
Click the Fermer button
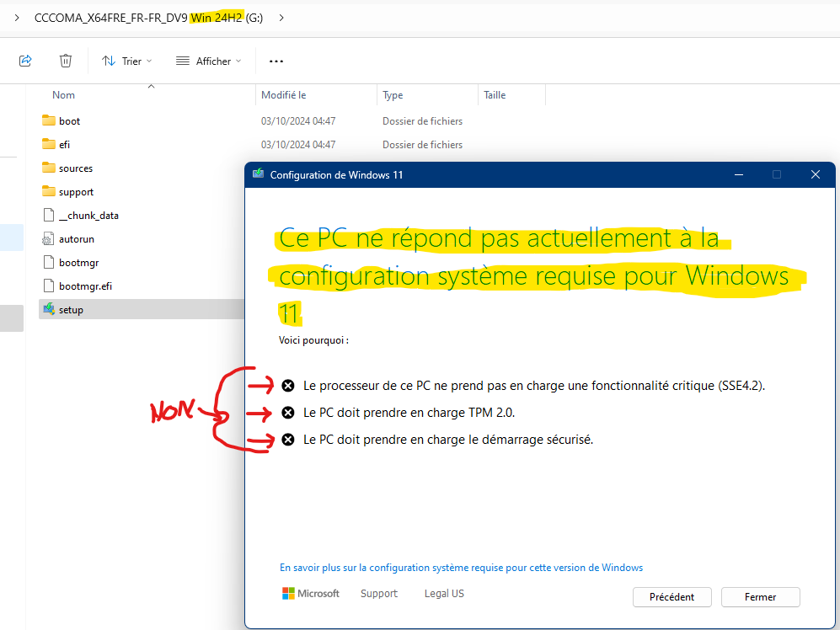pos(760,597)
